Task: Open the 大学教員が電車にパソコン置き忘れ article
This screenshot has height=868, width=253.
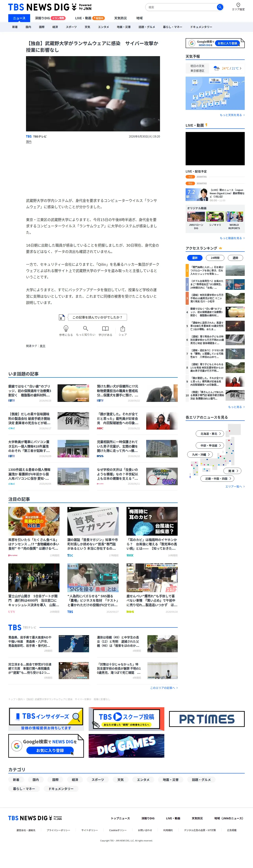Action: [49, 448]
